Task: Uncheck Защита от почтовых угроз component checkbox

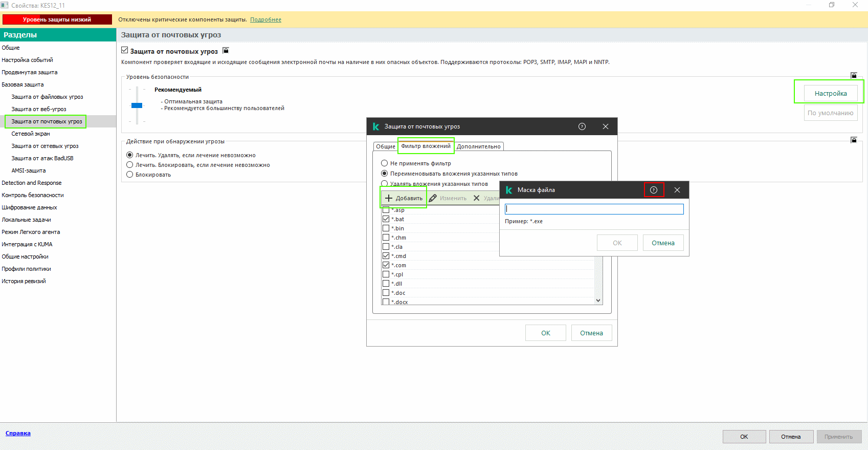Action: coord(125,51)
